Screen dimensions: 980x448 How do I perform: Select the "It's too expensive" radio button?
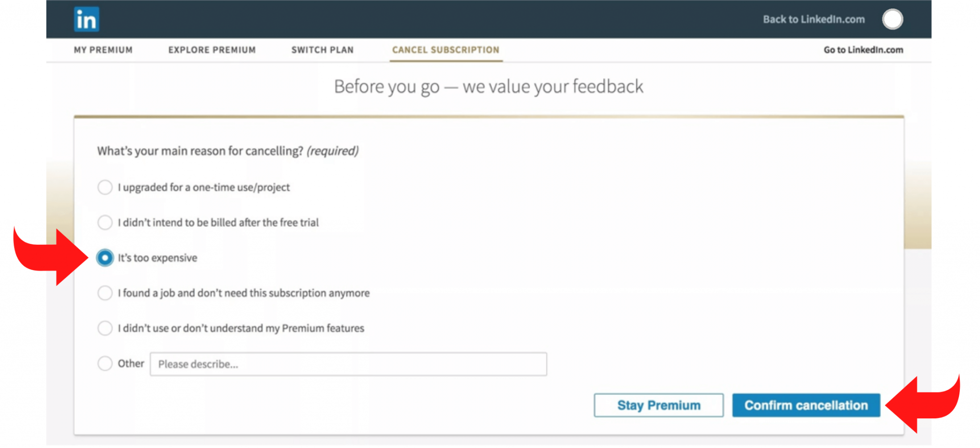coord(105,258)
